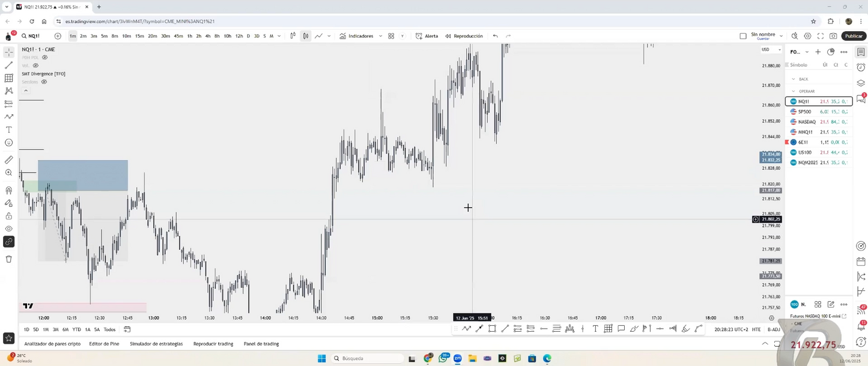Open the remove drawings trash icon
Viewport: 868px width, 366px height.
[9, 259]
